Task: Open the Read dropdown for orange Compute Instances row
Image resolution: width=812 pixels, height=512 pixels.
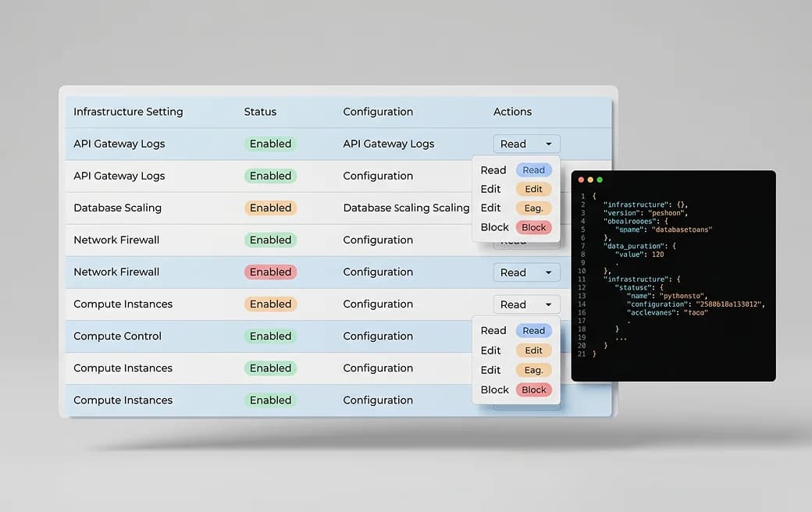Action: click(x=526, y=304)
